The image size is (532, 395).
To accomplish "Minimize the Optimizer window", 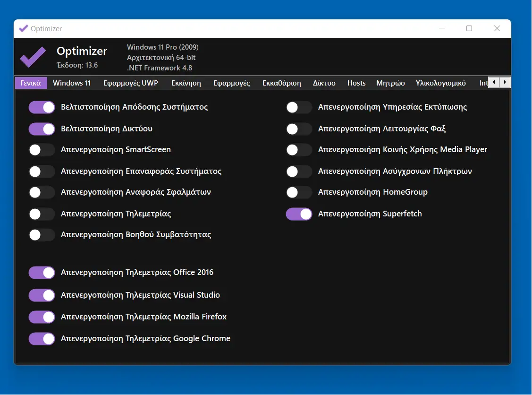I will point(442,28).
